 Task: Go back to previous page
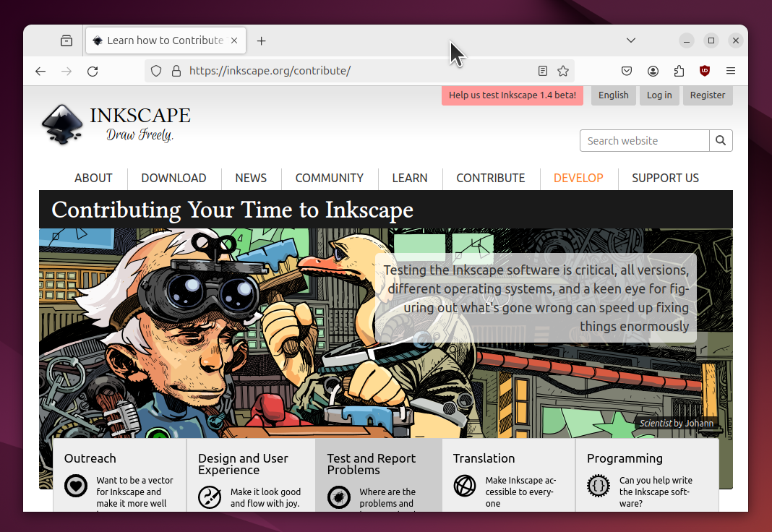(40, 71)
